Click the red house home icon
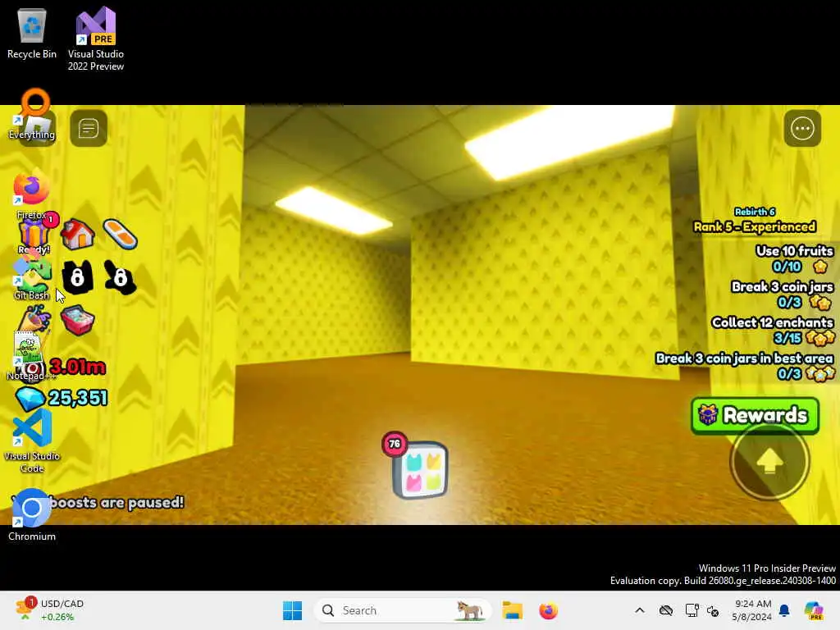The image size is (840, 630). click(x=78, y=234)
